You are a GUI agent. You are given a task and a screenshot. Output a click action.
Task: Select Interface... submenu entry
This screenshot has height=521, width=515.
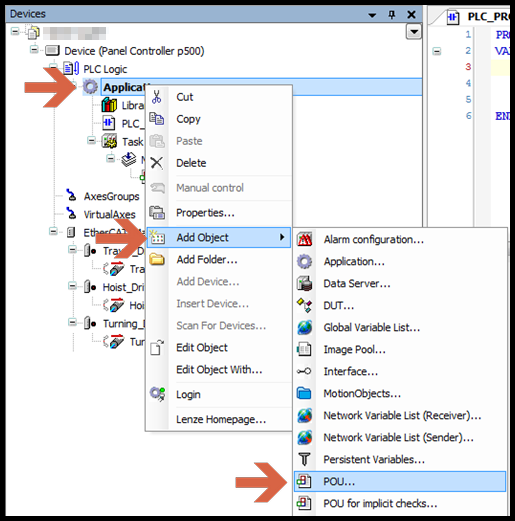point(400,371)
